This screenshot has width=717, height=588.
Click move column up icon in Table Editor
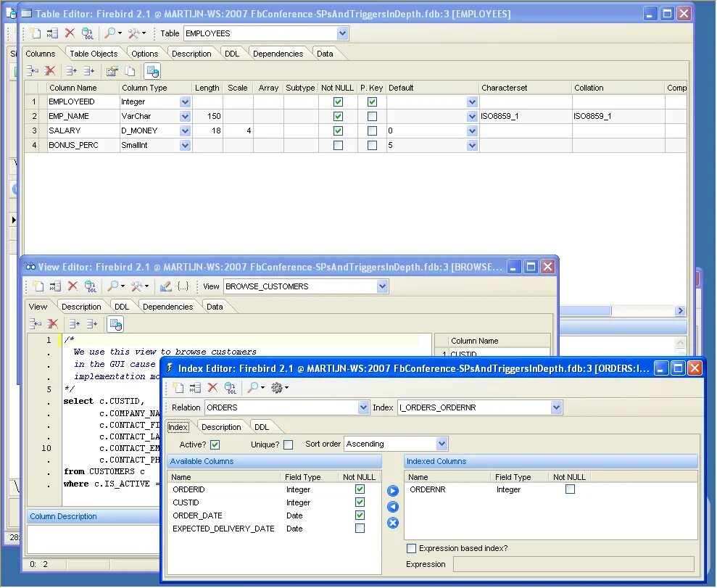(x=71, y=71)
